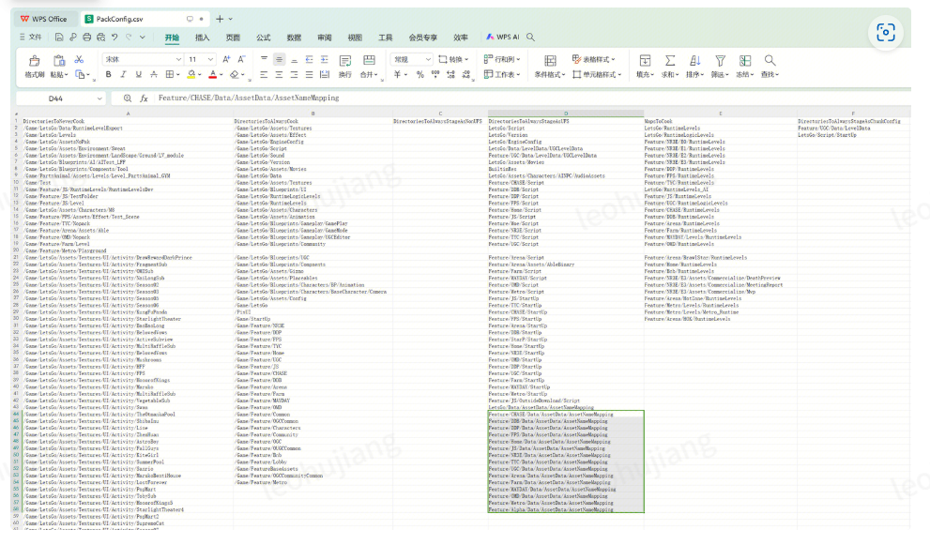Click the Save icon in the quick access bar
This screenshot has height=560, width=930.
point(59,37)
